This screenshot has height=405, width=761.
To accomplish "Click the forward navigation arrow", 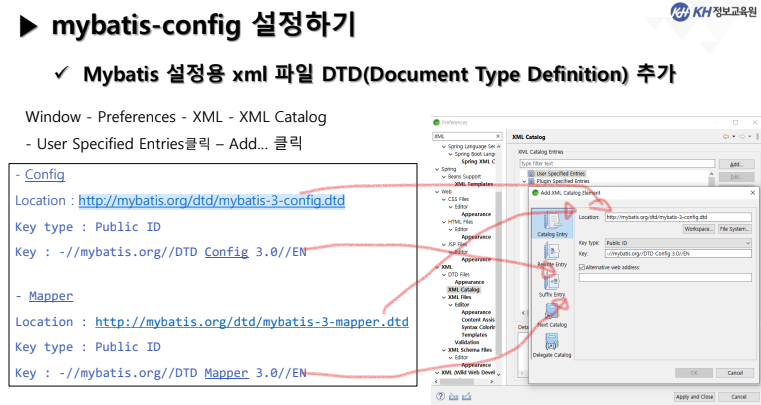I will tap(742, 136).
